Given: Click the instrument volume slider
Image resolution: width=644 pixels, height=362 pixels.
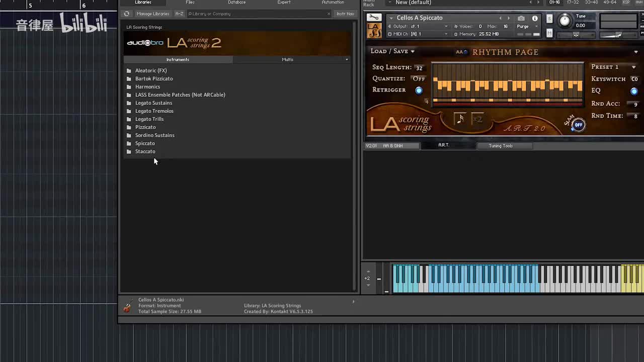Looking at the screenshot, I should click(x=618, y=35).
